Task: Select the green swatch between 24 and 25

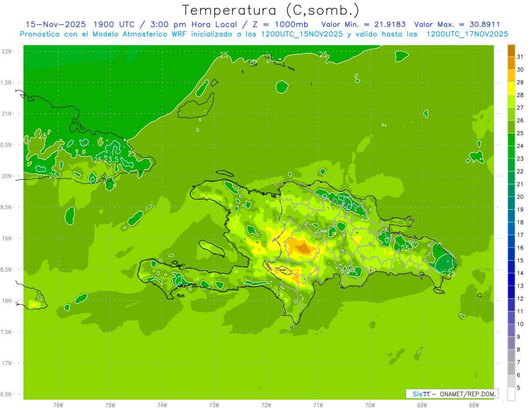Action: pyautogui.click(x=511, y=140)
